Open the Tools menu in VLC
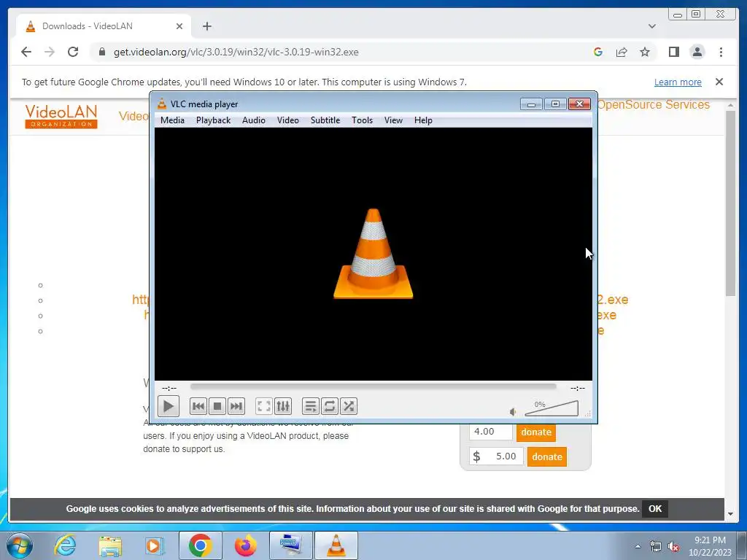 [362, 120]
